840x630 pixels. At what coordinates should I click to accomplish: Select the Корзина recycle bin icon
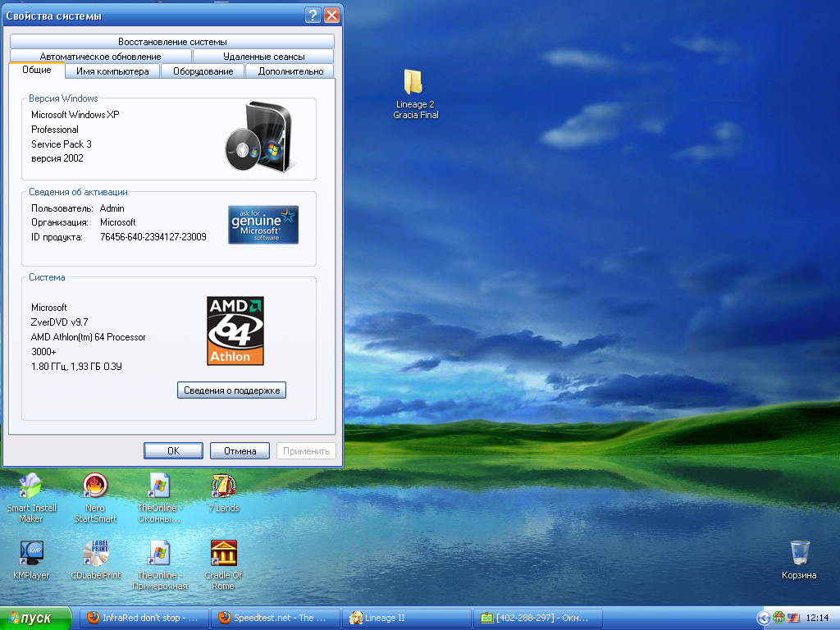point(799,552)
